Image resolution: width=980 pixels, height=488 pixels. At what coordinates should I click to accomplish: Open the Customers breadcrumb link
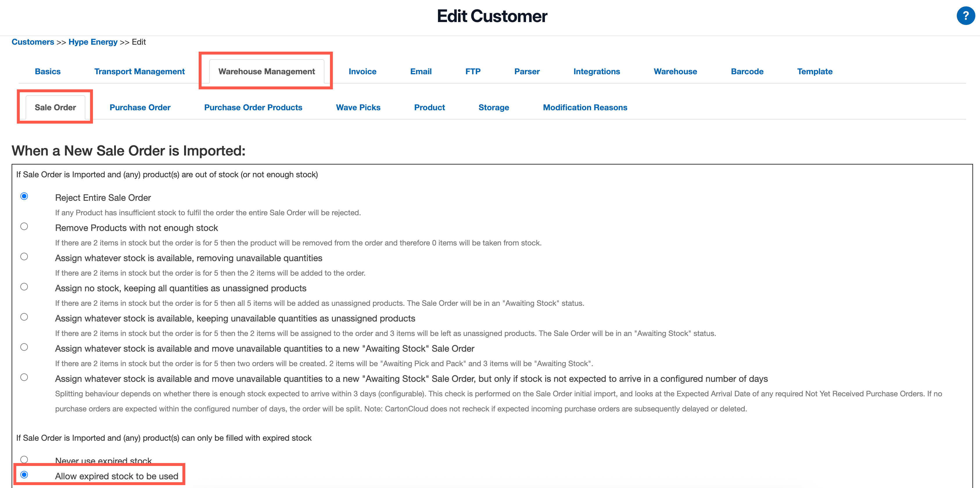(33, 42)
